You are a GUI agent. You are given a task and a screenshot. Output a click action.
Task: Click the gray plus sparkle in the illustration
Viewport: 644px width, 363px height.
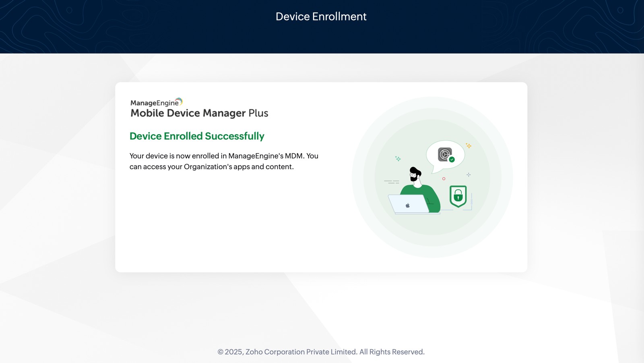tap(469, 174)
